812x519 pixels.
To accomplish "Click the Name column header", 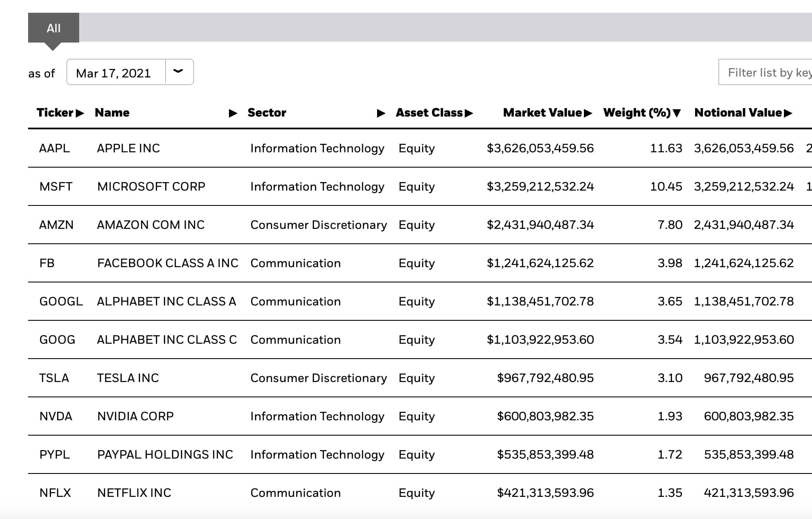I will coord(112,113).
